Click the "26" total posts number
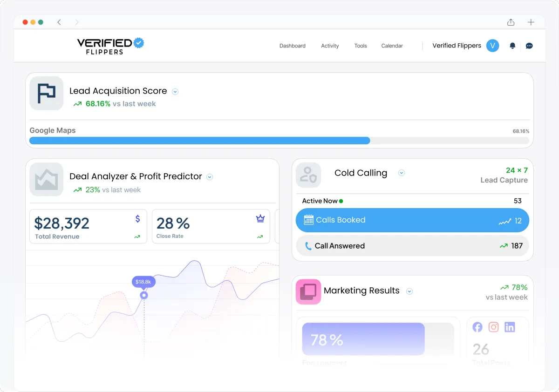 pos(481,349)
